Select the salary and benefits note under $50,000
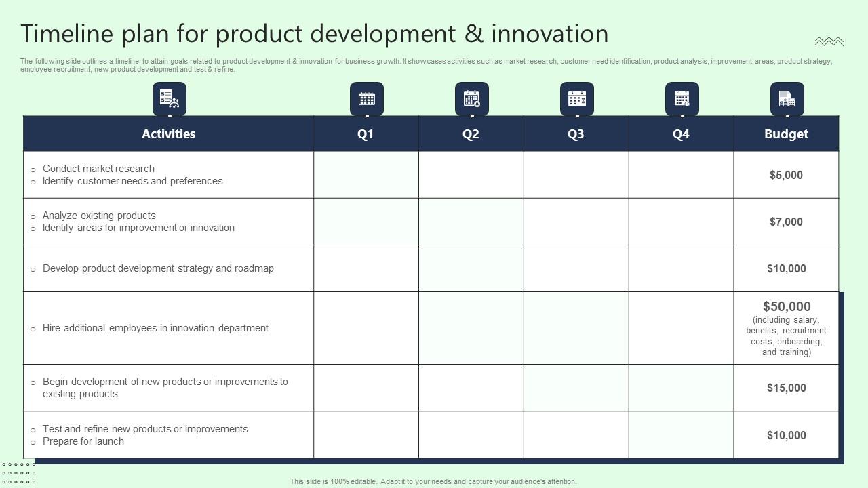This screenshot has height=488, width=868. click(x=787, y=336)
